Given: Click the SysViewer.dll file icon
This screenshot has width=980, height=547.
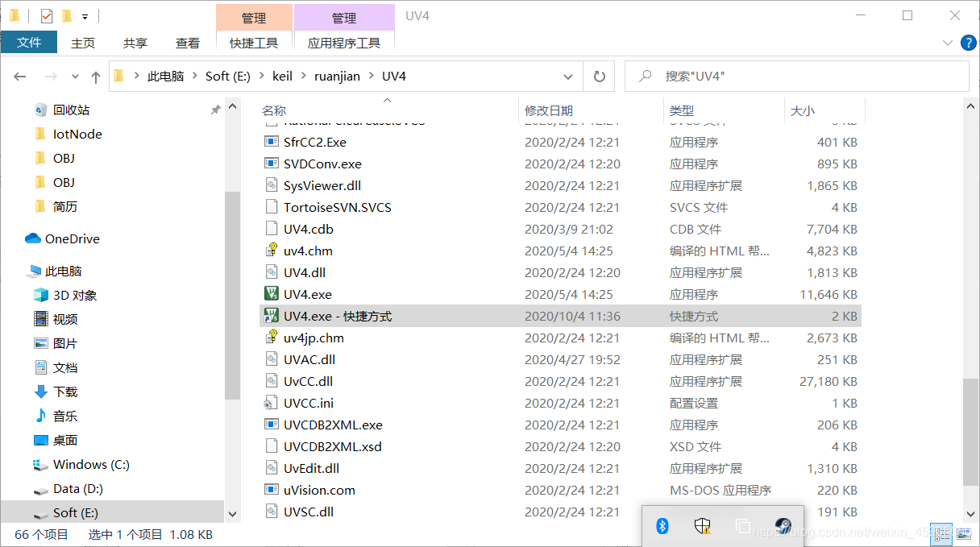Looking at the screenshot, I should pyautogui.click(x=272, y=185).
